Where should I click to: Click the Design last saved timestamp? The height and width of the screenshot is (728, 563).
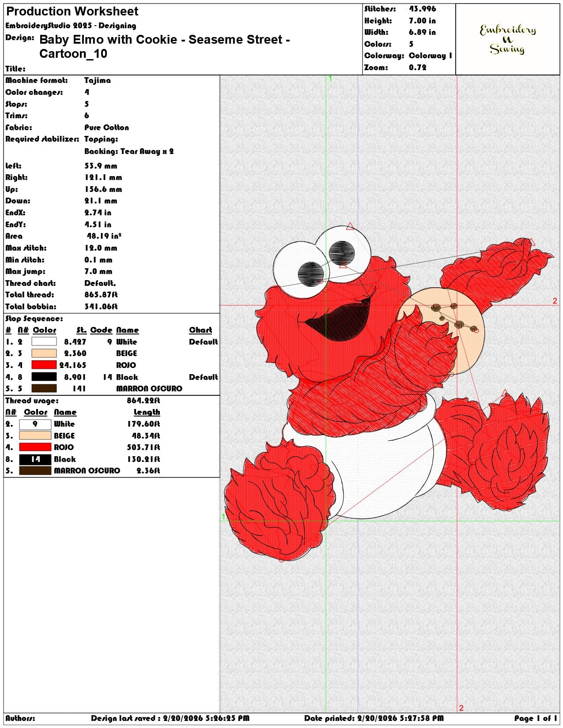coord(170,718)
